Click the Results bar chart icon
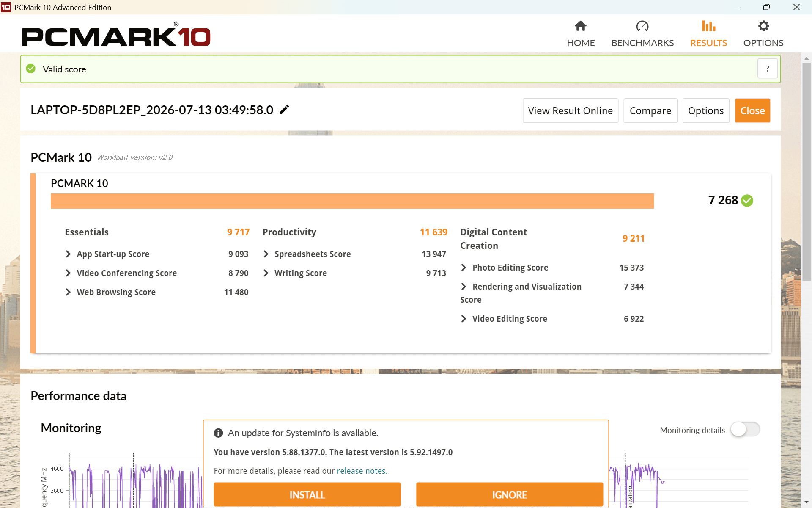Image resolution: width=812 pixels, height=508 pixels. pyautogui.click(x=708, y=26)
